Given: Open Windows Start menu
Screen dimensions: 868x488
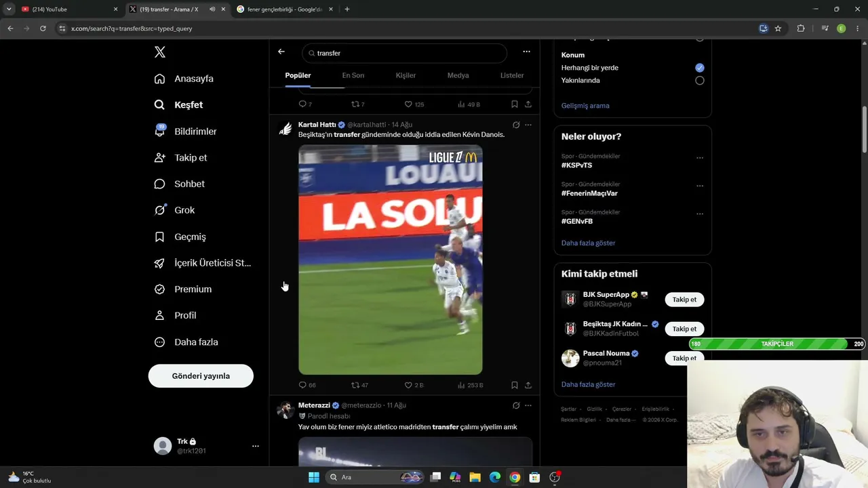Looking at the screenshot, I should [x=313, y=477].
